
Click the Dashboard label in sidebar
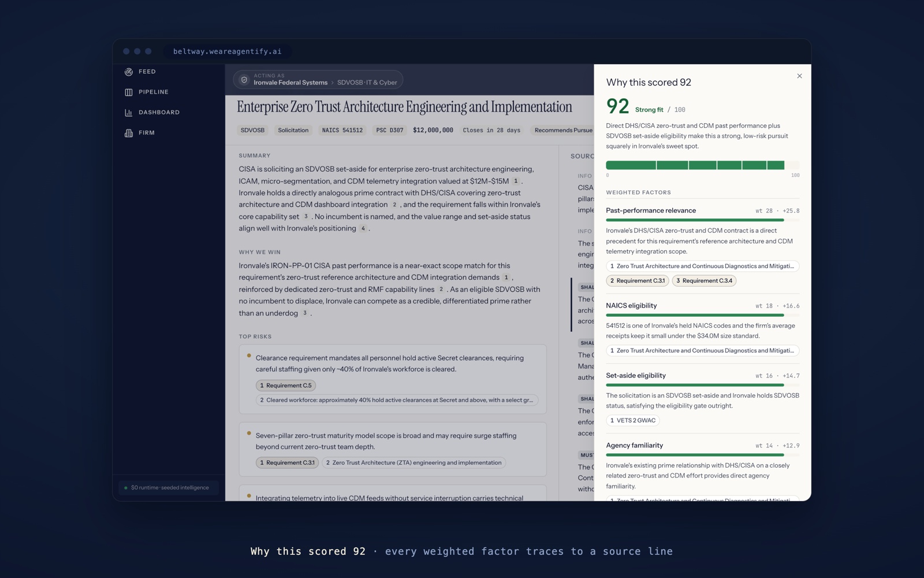[159, 112]
